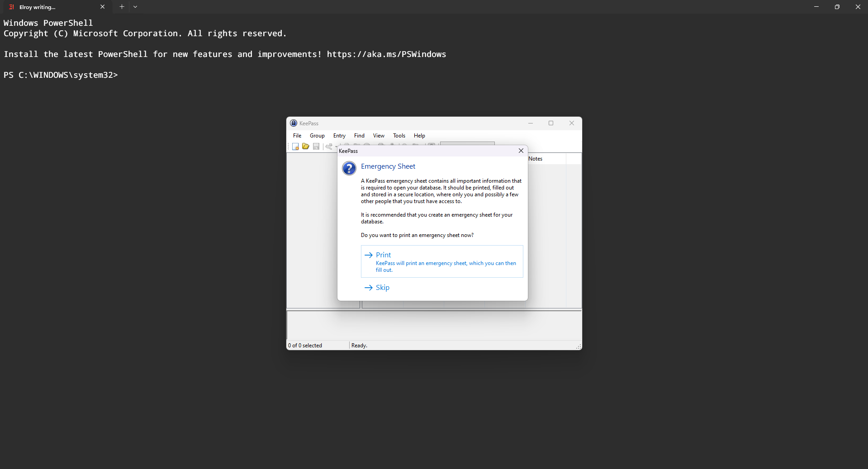Viewport: 868px width, 469px height.
Task: Expand the terminal new-tab profile dropdown
Action: click(135, 7)
